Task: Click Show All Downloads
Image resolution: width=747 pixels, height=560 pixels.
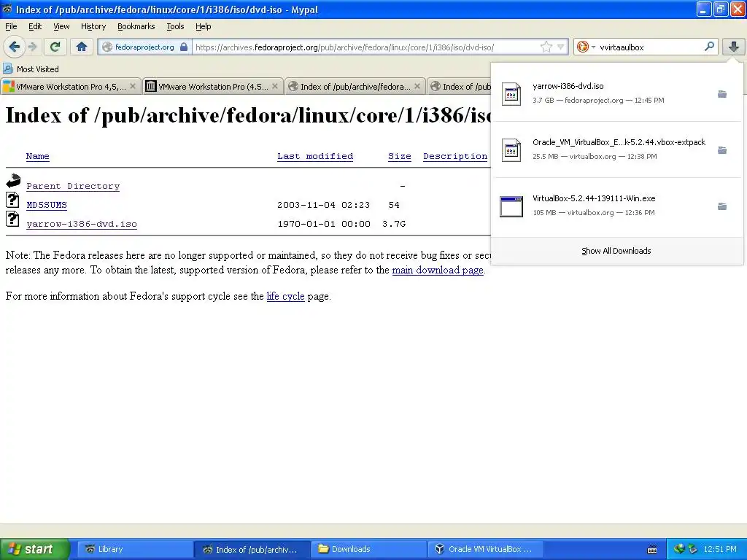Action: pyautogui.click(x=616, y=251)
